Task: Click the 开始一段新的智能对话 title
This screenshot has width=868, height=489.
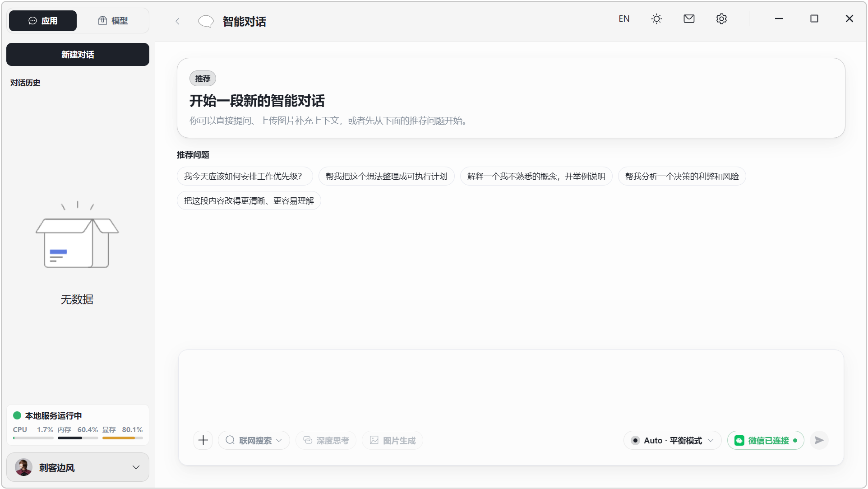Action: (257, 101)
